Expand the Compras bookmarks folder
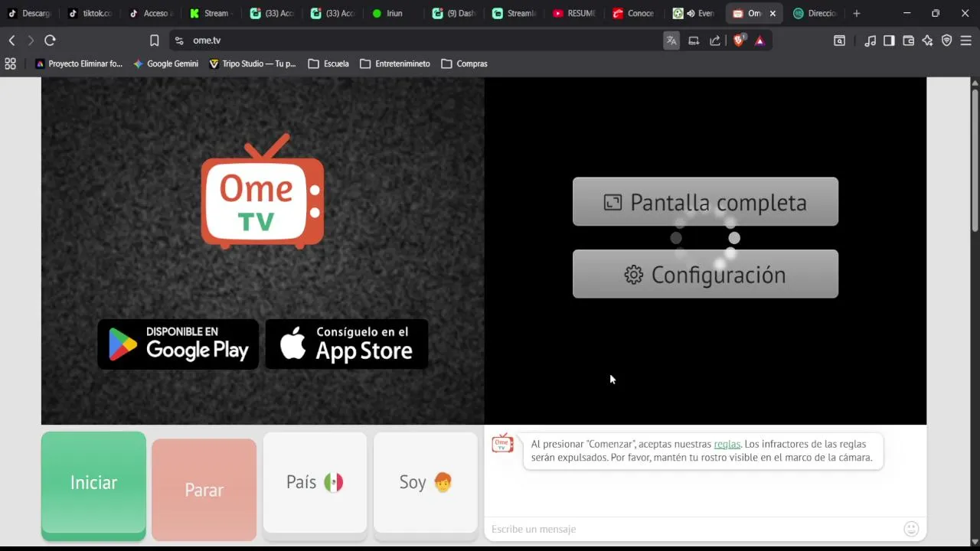The image size is (980, 551). [x=464, y=64]
